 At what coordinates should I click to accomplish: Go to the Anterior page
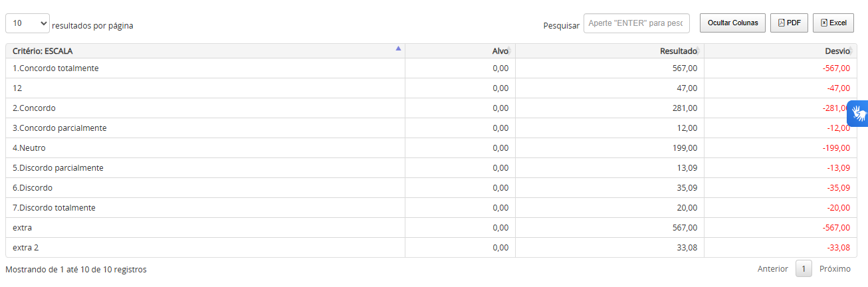(772, 269)
